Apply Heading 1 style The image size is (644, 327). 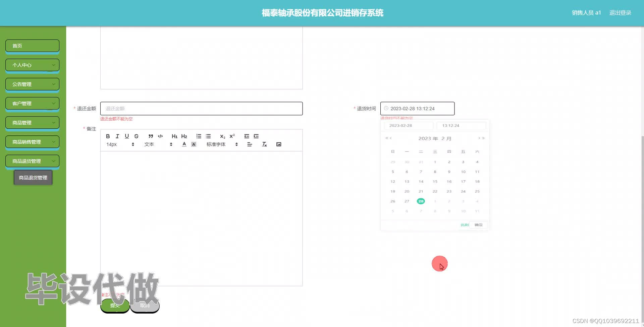[x=174, y=136]
